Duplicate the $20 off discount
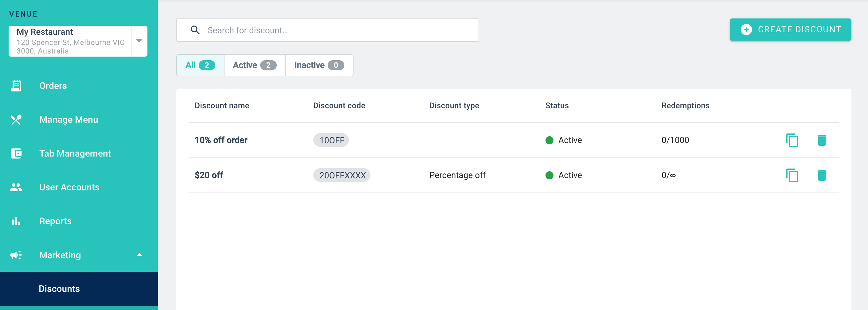Image resolution: width=868 pixels, height=310 pixels. [792, 175]
